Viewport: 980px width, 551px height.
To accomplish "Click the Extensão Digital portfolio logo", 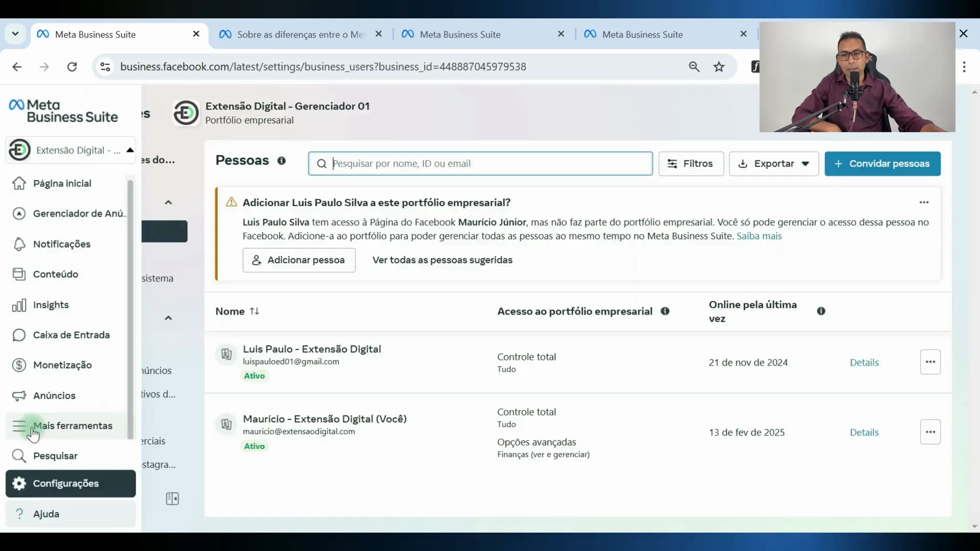I will click(186, 113).
